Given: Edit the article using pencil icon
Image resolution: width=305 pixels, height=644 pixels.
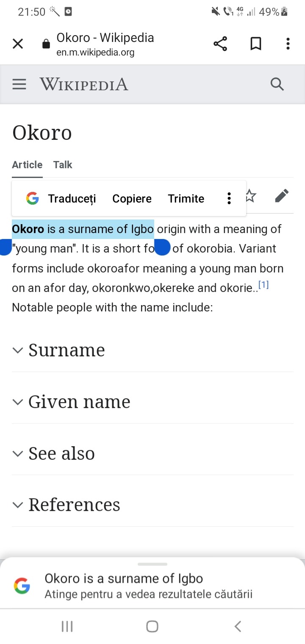Looking at the screenshot, I should (282, 196).
